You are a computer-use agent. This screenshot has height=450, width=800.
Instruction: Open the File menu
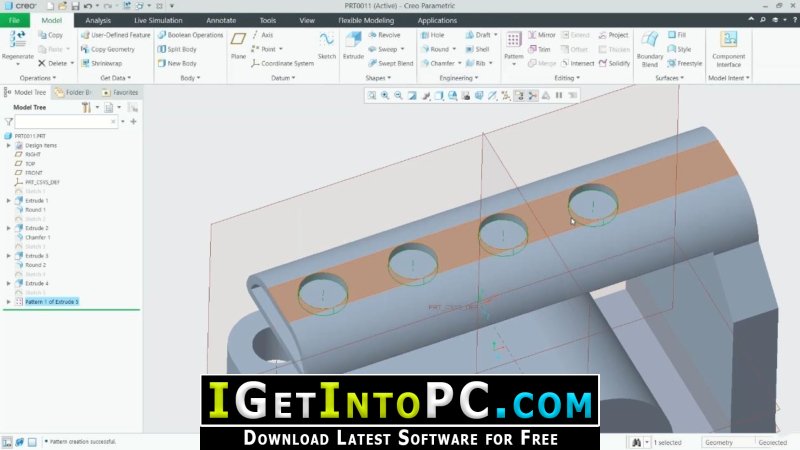click(x=14, y=20)
